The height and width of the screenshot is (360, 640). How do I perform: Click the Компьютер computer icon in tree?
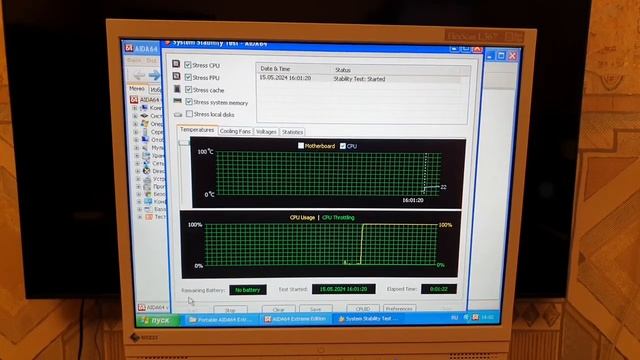pos(144,108)
